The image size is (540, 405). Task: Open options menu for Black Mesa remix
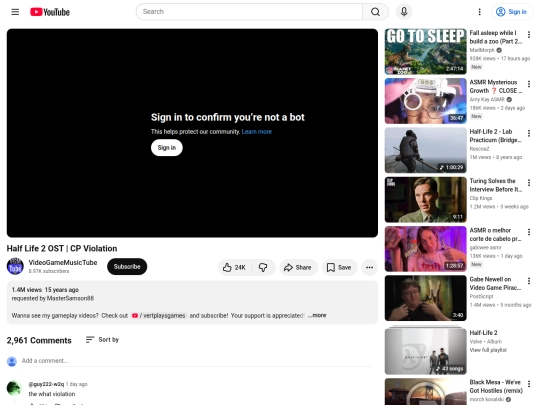(529, 384)
